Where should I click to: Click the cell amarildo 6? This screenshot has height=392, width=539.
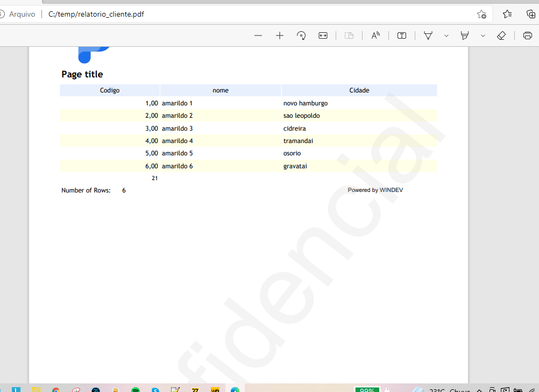tap(177, 166)
